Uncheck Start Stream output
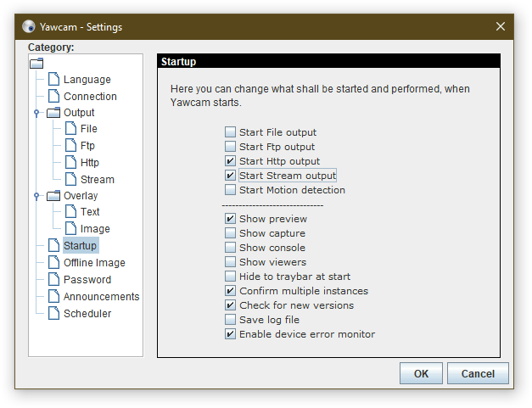This screenshot has width=532, height=408. pyautogui.click(x=230, y=176)
